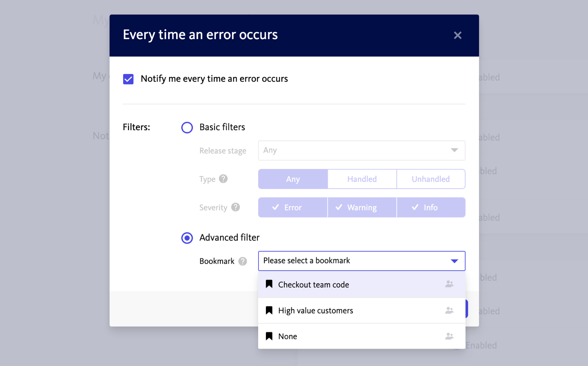Open the Release stage dropdown
This screenshot has height=366, width=588.
coord(362,150)
